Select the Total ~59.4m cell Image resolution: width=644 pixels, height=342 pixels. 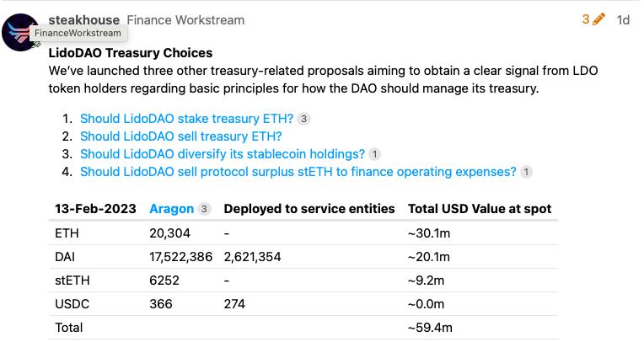tap(430, 328)
